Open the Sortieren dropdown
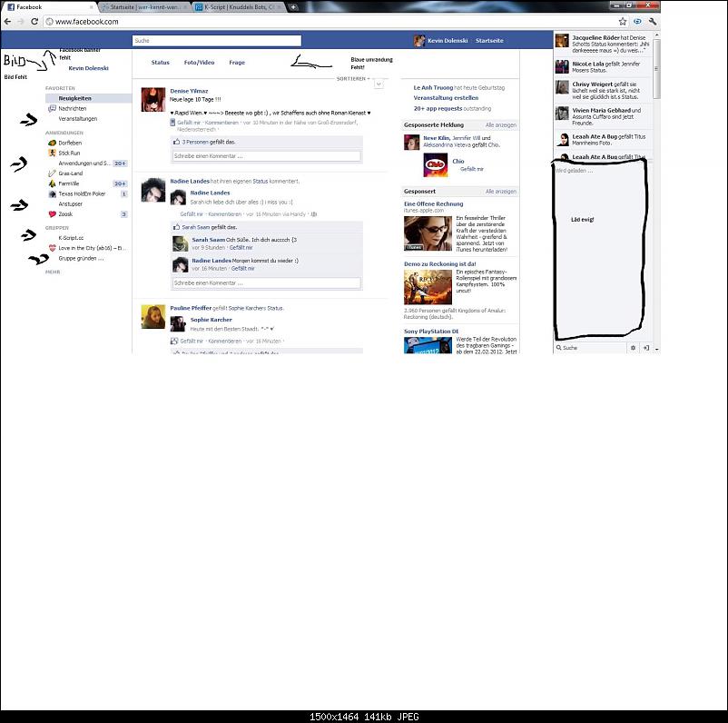The image size is (728, 723). 353,78
